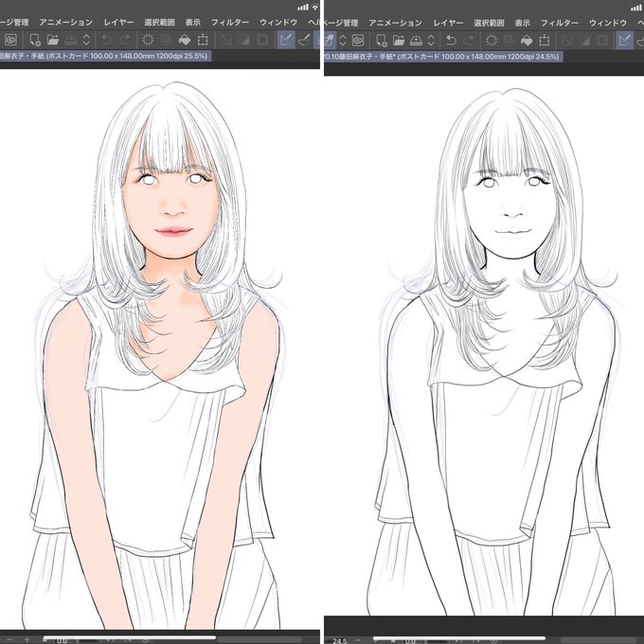Screen dimensions: 644x644
Task: Click Open file folder icon in left screenshot
Action: (x=53, y=40)
